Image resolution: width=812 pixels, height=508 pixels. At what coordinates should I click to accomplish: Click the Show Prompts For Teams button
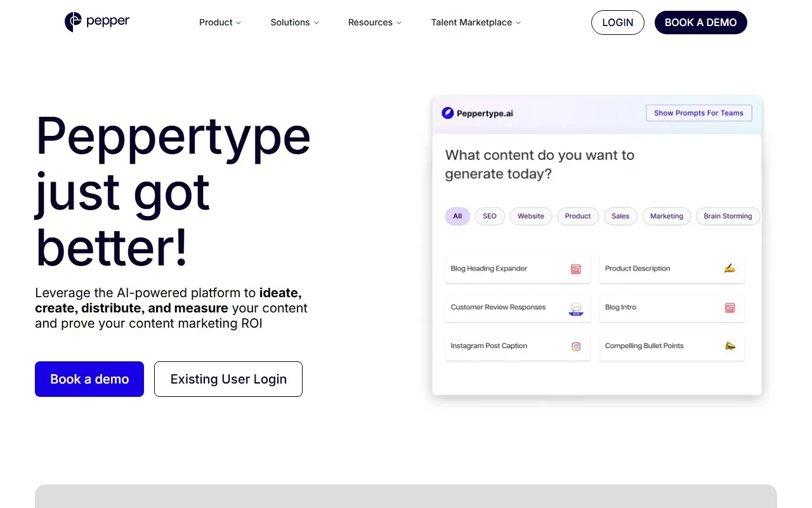click(698, 113)
